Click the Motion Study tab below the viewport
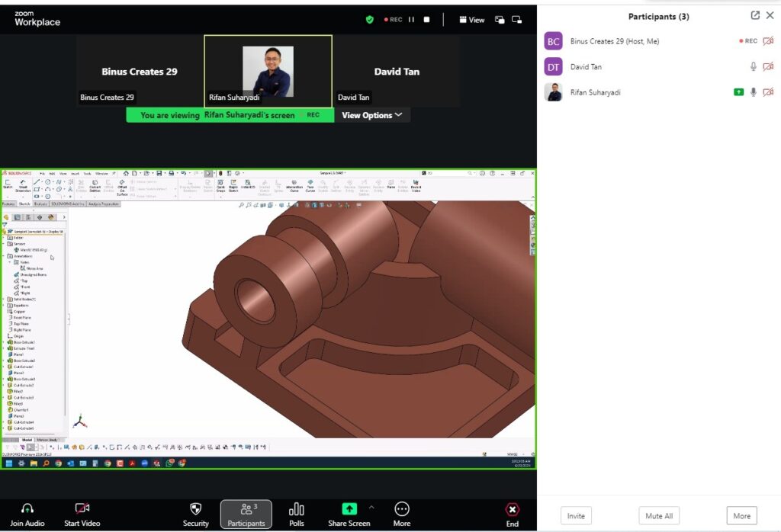781x532 pixels. (48, 441)
